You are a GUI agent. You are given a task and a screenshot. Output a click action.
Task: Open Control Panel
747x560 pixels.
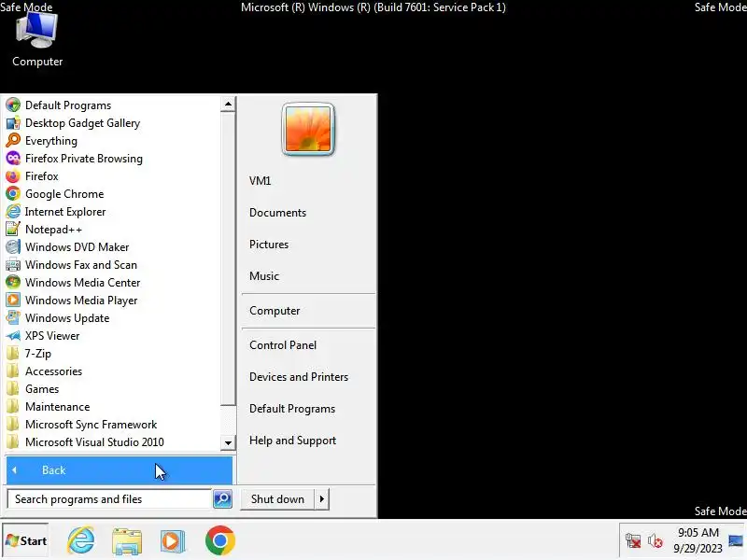tap(283, 345)
